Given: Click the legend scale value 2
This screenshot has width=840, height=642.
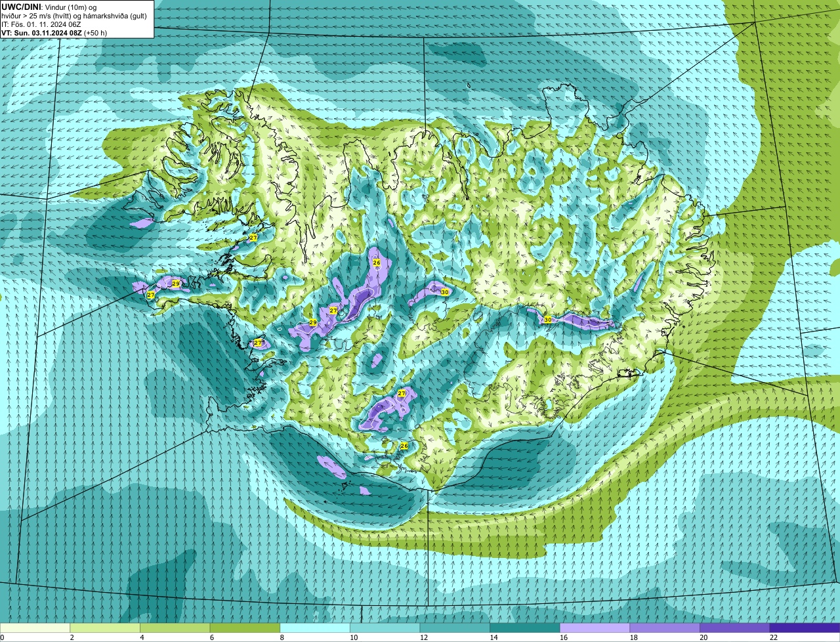Looking at the screenshot, I should click(72, 637).
